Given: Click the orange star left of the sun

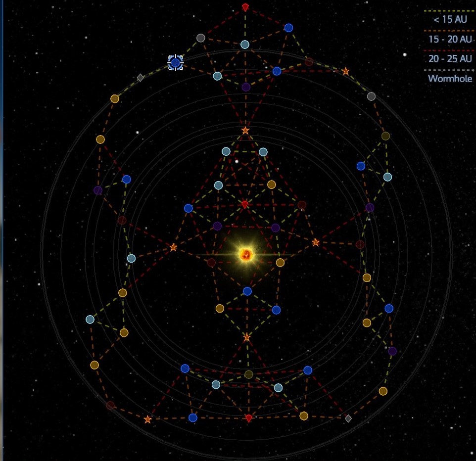Looking at the screenshot, I should pyautogui.click(x=173, y=247).
